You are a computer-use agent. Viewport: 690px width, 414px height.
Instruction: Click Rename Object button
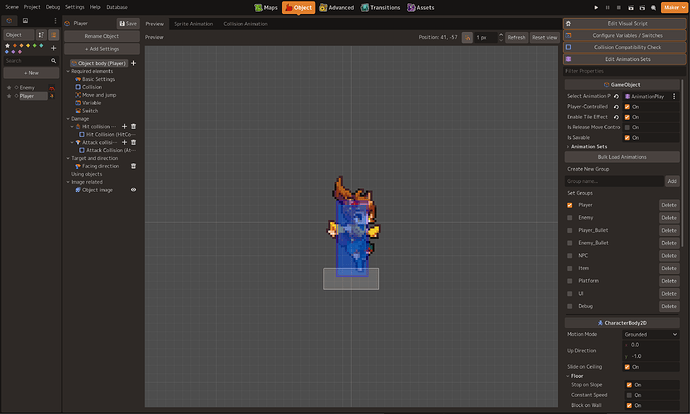[x=102, y=36]
